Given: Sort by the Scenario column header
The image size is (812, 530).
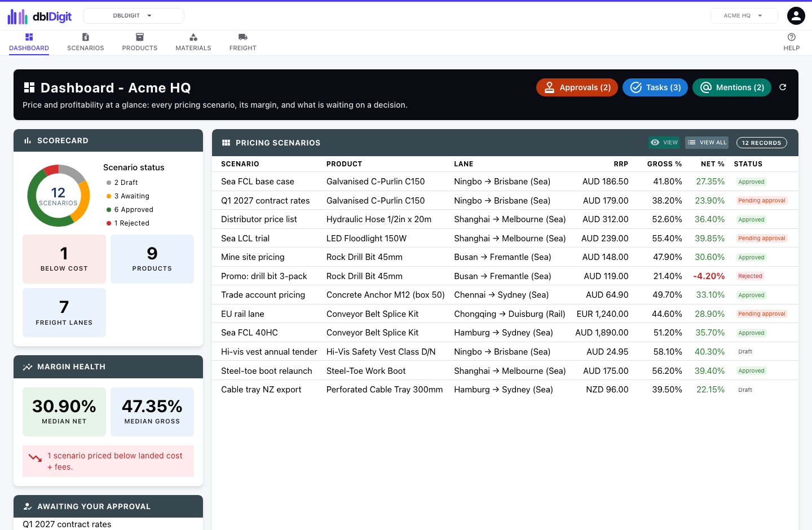Looking at the screenshot, I should tap(240, 164).
